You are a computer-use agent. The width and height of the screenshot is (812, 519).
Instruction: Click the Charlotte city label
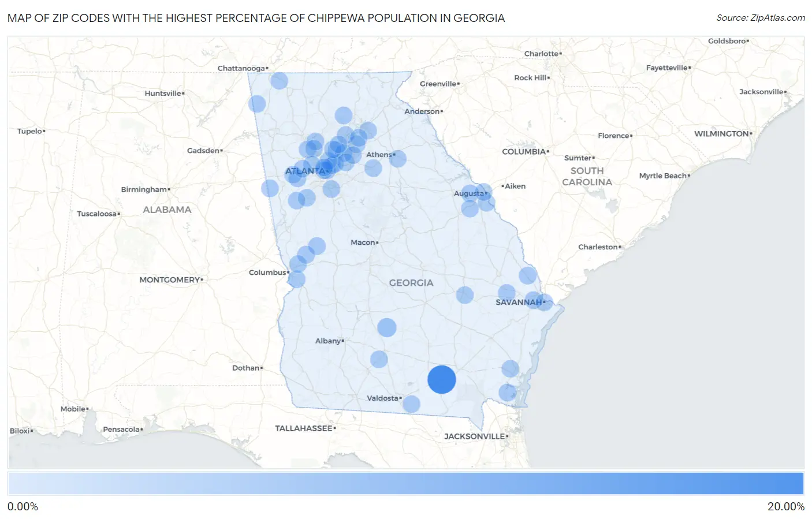click(x=541, y=54)
